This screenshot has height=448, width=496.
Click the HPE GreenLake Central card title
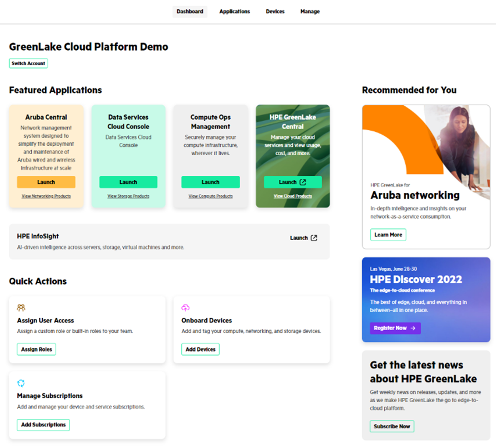coord(293,122)
